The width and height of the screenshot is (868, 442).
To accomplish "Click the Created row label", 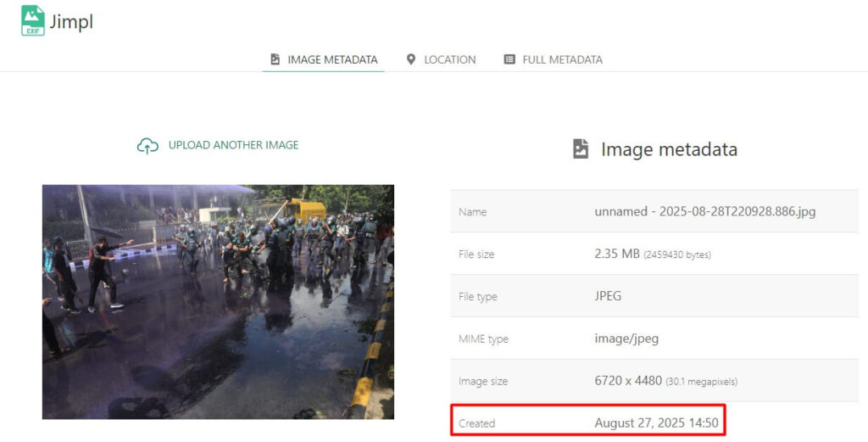I will [x=476, y=423].
